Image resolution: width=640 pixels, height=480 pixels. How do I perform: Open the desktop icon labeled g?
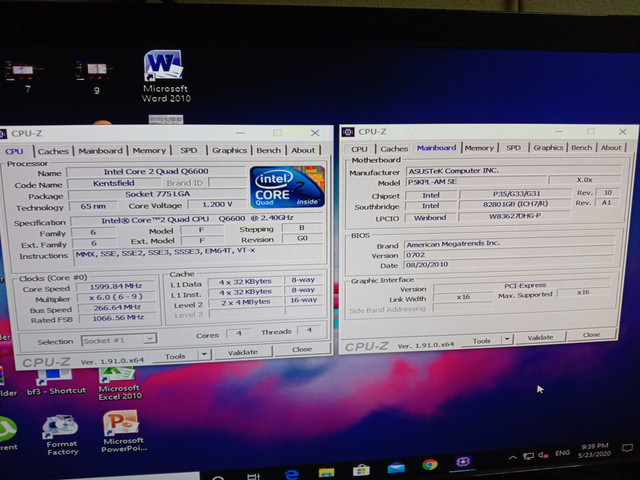94,76
